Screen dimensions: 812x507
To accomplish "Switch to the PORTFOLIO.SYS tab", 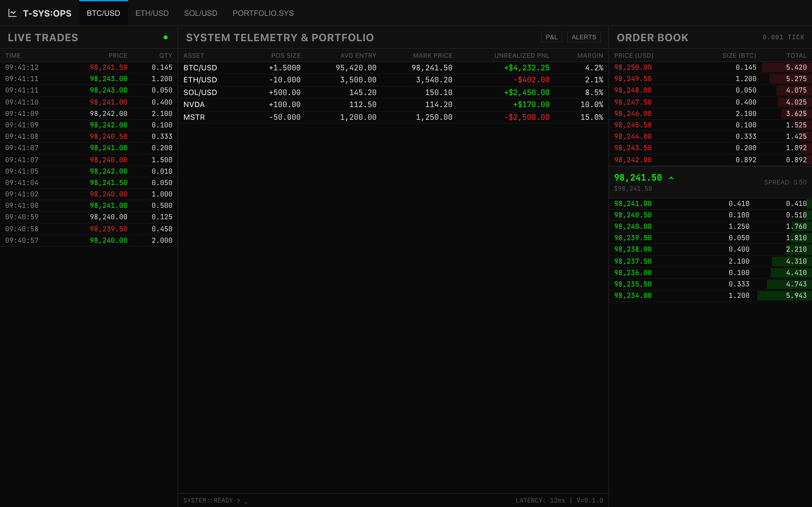I will (x=263, y=13).
